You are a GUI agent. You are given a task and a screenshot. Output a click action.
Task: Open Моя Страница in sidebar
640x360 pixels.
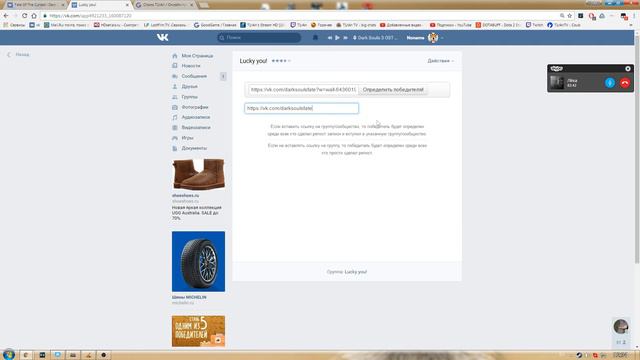(197, 56)
